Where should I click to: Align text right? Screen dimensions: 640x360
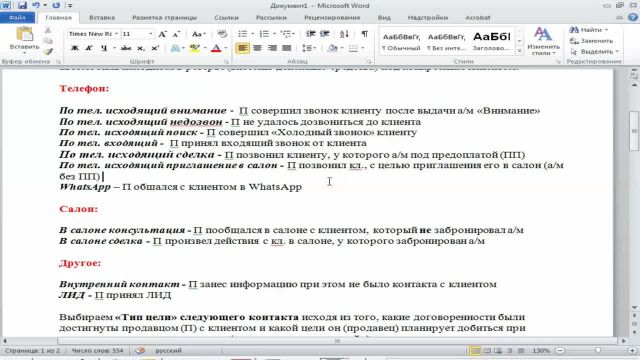pyautogui.click(x=272, y=48)
